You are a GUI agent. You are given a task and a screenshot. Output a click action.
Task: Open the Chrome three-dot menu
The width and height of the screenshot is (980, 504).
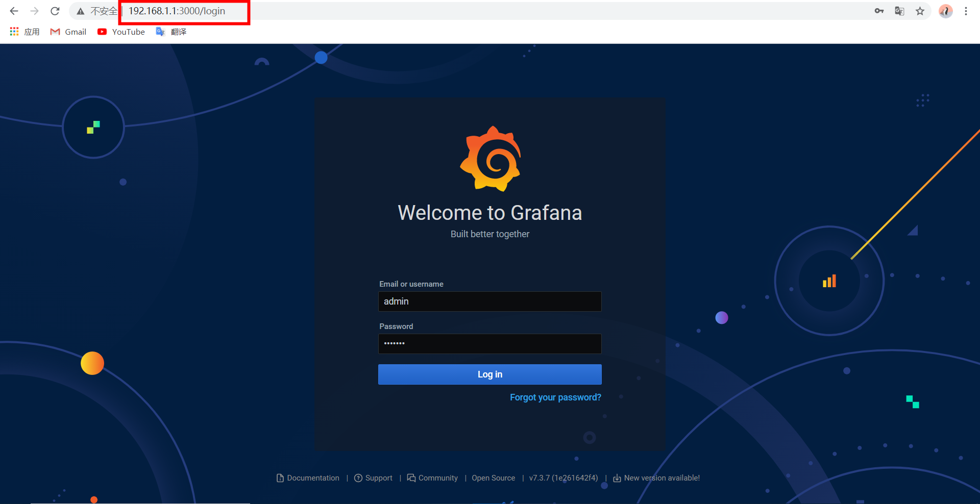pyautogui.click(x=966, y=11)
